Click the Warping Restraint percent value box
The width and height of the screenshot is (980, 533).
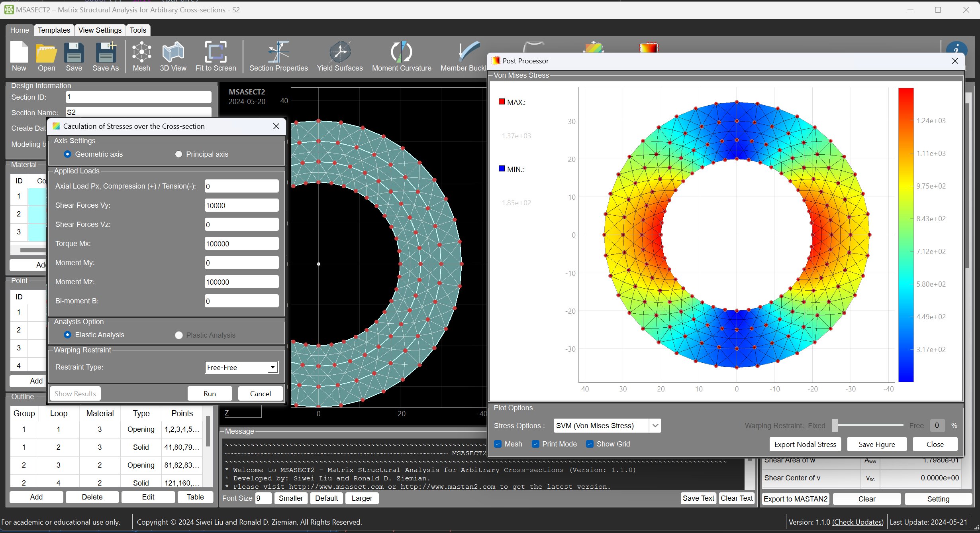[937, 425]
